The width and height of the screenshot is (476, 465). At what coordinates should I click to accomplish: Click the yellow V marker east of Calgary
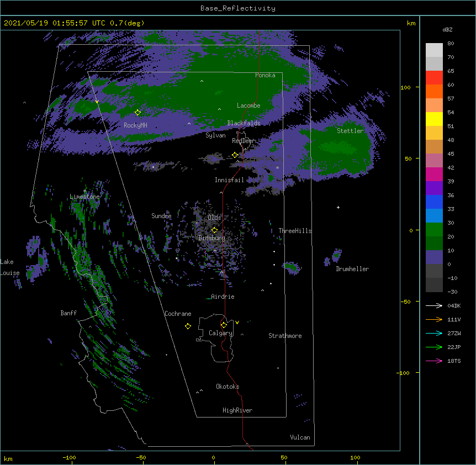point(237,323)
